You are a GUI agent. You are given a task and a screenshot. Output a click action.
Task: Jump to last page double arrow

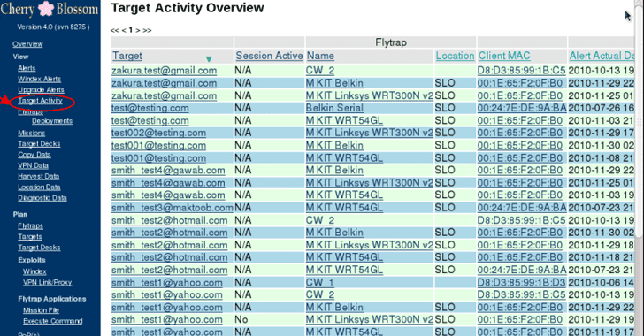pyautogui.click(x=147, y=30)
